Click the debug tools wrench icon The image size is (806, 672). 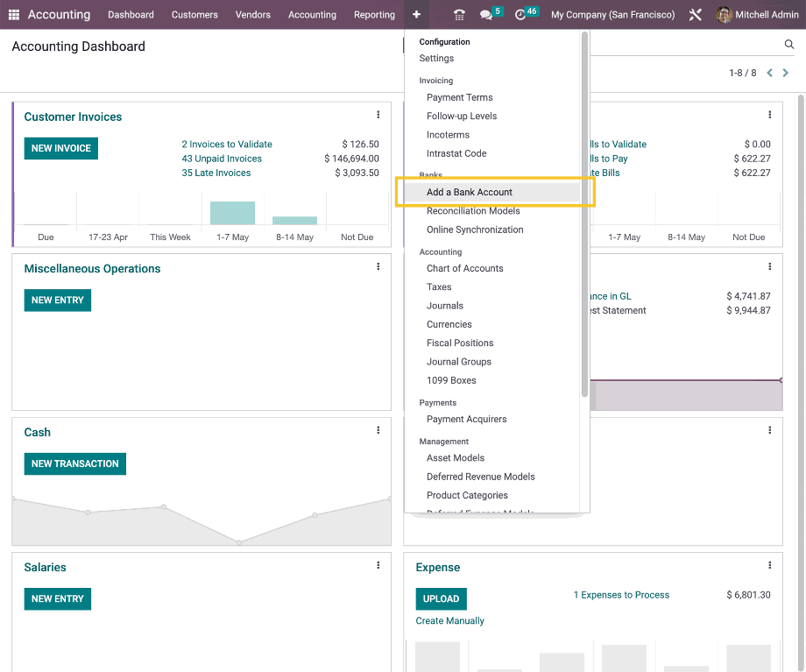[696, 15]
